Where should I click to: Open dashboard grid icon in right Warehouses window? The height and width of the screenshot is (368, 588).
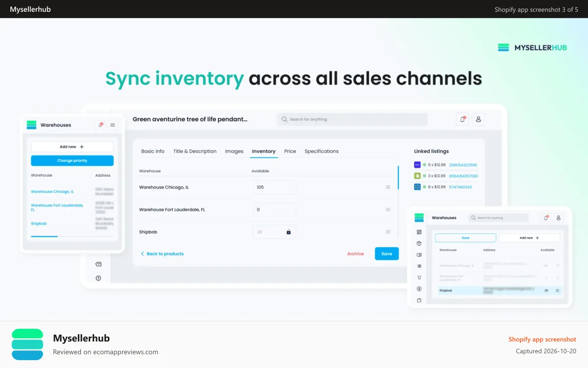coord(419,232)
